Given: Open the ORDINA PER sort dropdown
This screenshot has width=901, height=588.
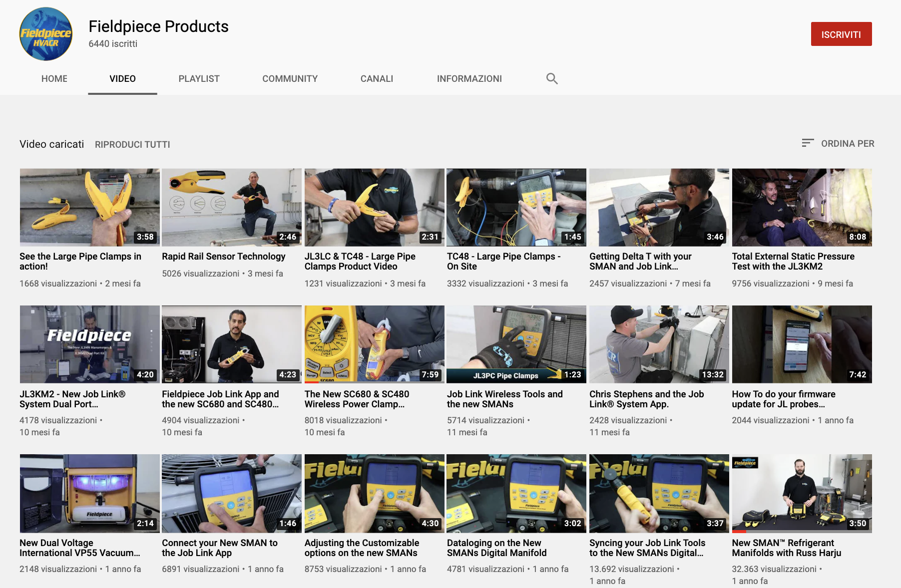Looking at the screenshot, I should [x=838, y=143].
